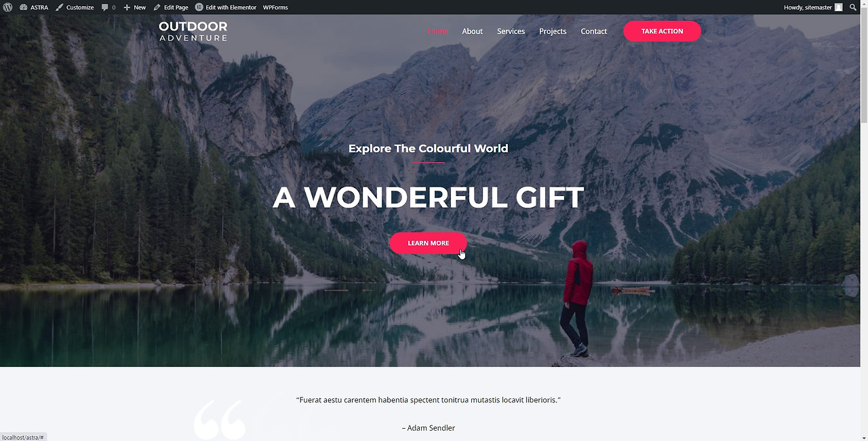Click the sitemaster avatar icon

point(839,7)
